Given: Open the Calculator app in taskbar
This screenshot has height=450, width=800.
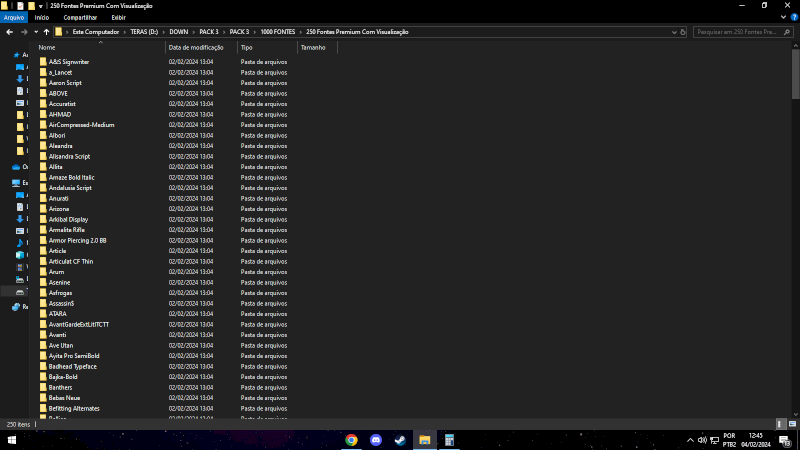Looking at the screenshot, I should click(x=449, y=440).
